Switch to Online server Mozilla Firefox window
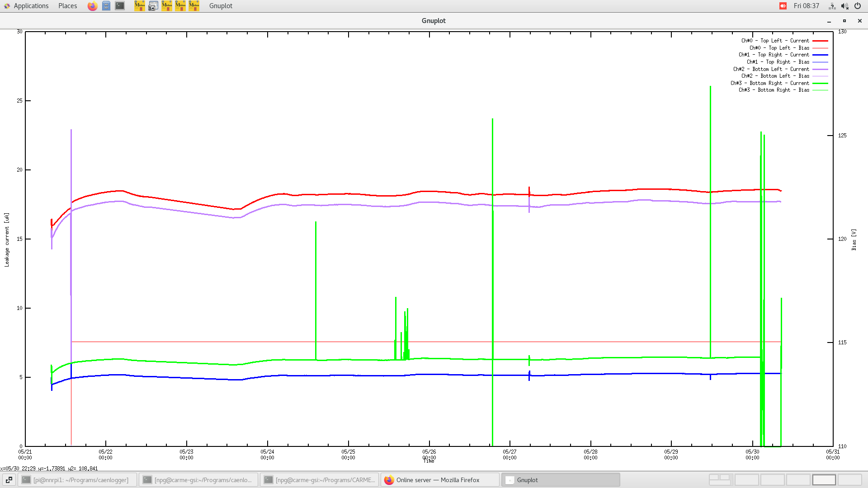This screenshot has width=868, height=488. pyautogui.click(x=440, y=480)
